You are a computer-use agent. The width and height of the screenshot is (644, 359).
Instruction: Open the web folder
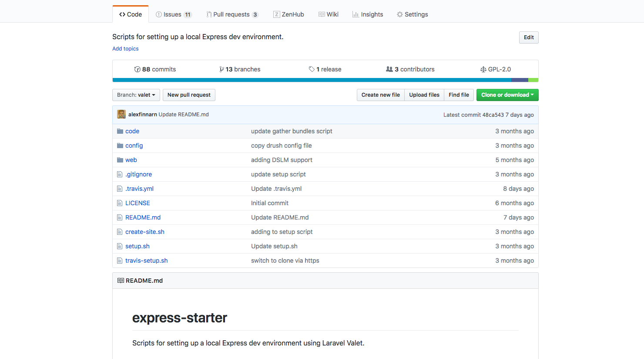[131, 160]
